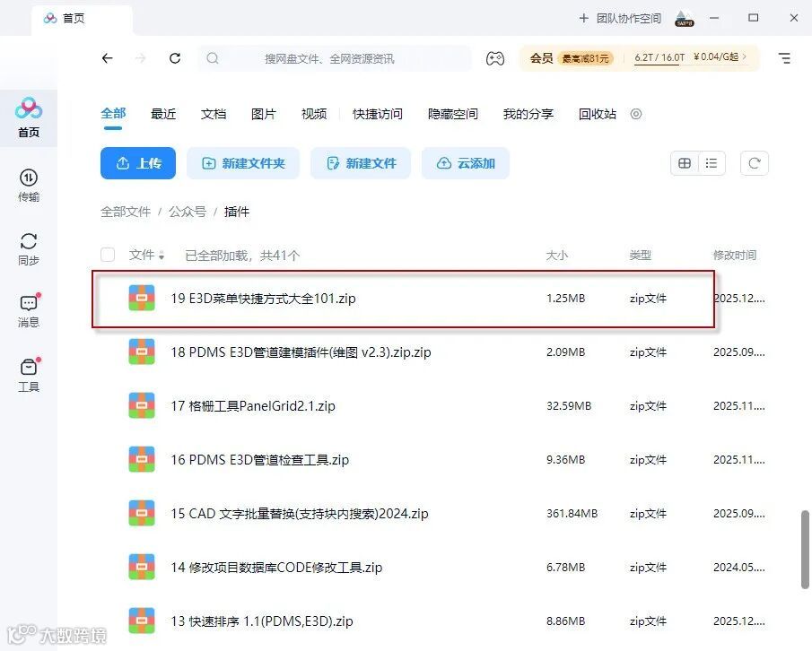Sort by 大小 column header

pos(556,256)
